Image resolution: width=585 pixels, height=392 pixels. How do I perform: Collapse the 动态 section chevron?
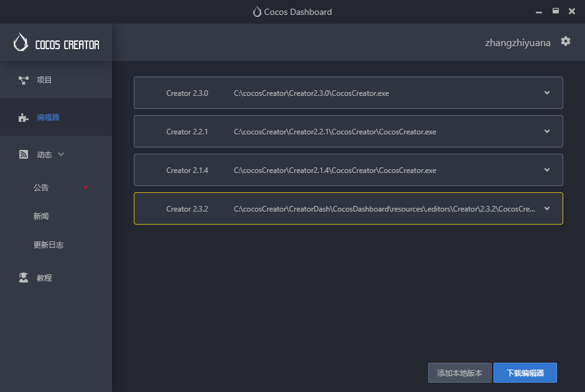[61, 154]
